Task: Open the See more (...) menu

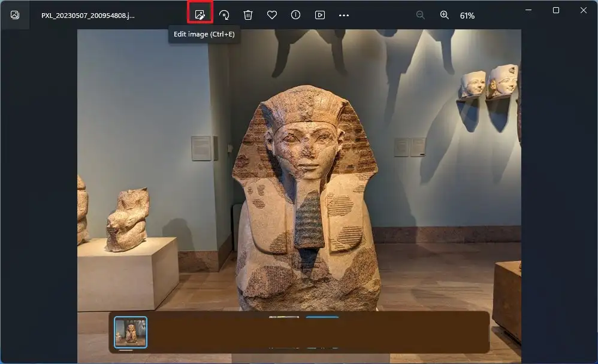Action: [x=343, y=15]
